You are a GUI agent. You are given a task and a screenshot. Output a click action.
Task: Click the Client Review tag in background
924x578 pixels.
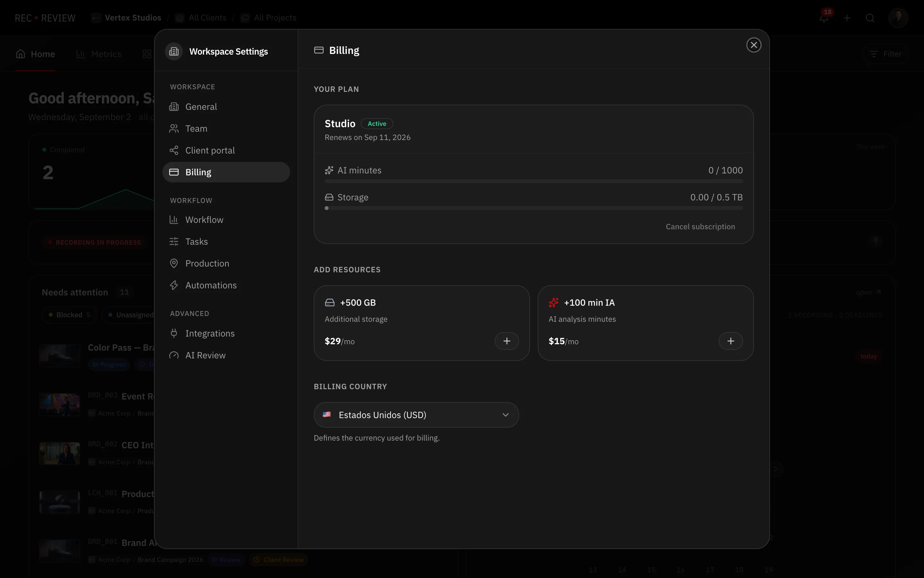click(x=279, y=560)
